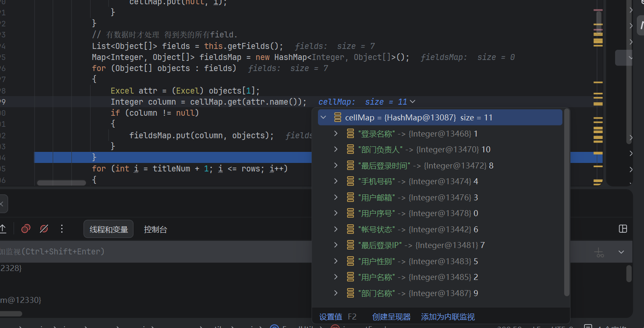Click the value {Integer@13472} 8

(x=458, y=165)
